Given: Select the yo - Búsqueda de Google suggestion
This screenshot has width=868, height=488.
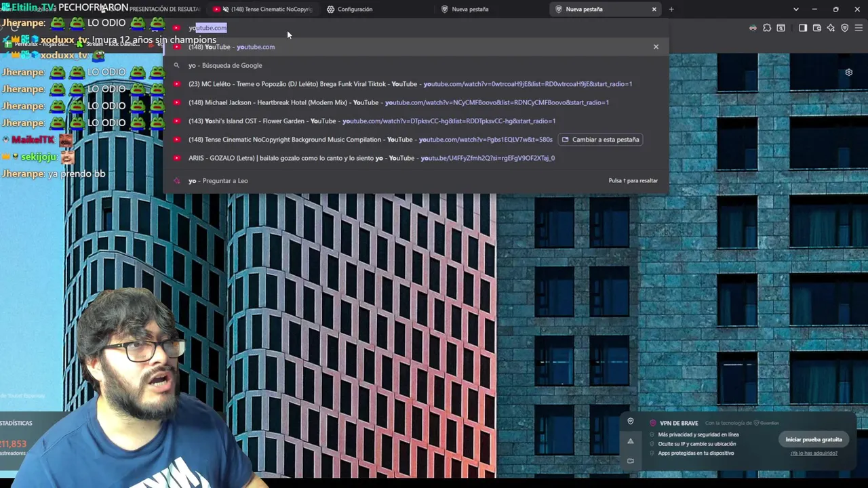Looking at the screenshot, I should pyautogui.click(x=415, y=65).
